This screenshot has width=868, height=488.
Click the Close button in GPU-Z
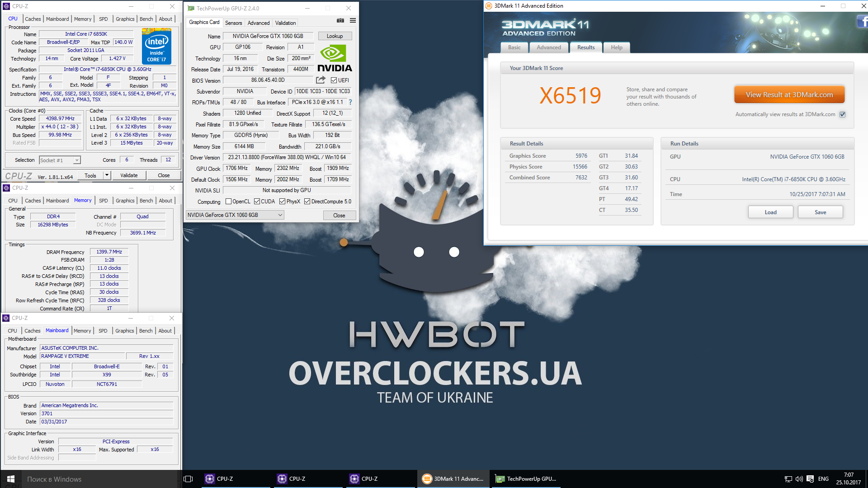[x=339, y=216]
